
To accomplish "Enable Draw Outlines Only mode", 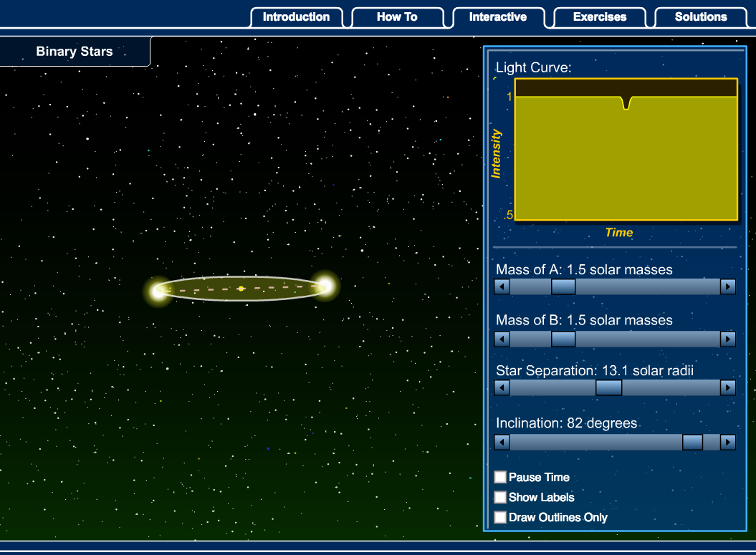I will (499, 517).
